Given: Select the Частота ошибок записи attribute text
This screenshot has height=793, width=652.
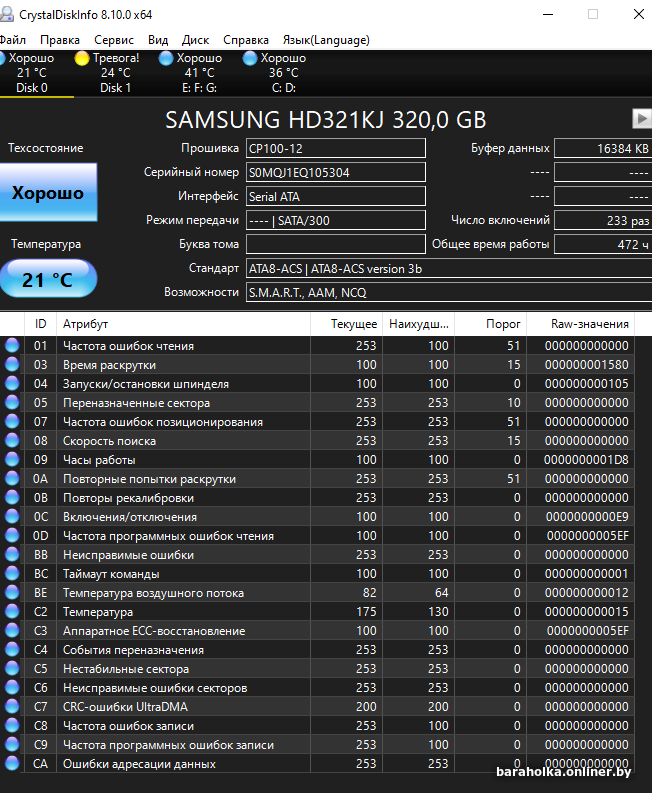Looking at the screenshot, I should [x=128, y=726].
